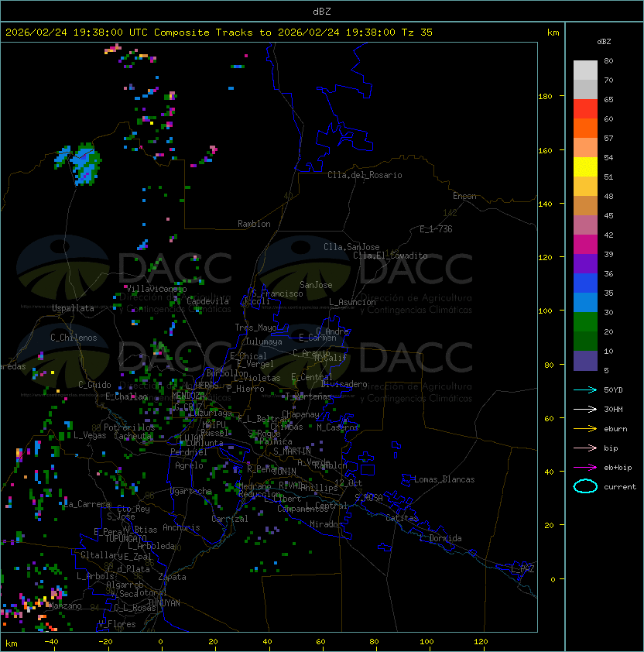This screenshot has width=644, height=652.
Task: Click the cyan 50YD arrow symbol
Action: [585, 390]
